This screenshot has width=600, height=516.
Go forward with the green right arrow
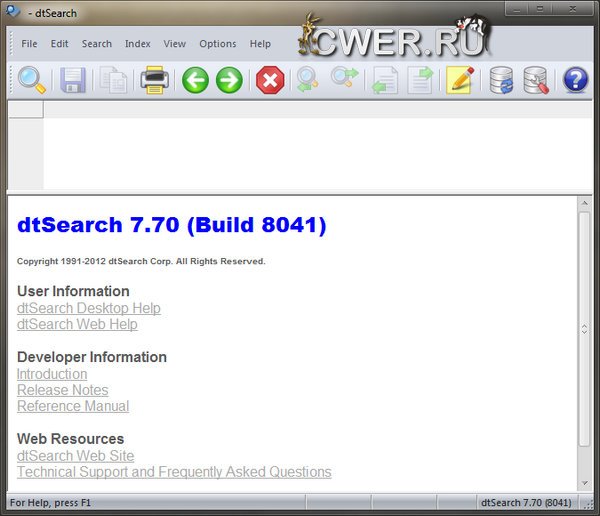[x=230, y=80]
